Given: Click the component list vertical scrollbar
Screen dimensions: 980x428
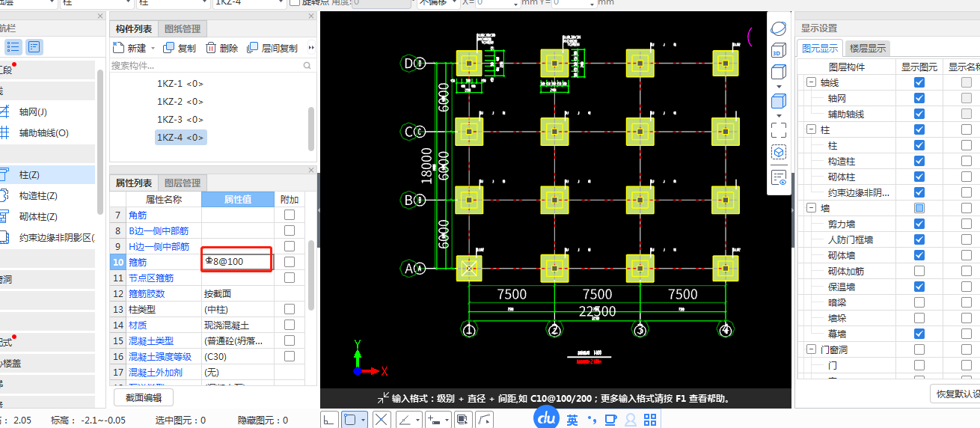Looking at the screenshot, I should (311, 129).
